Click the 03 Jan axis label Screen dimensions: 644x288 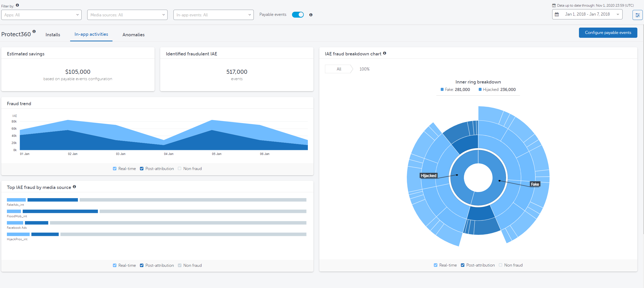click(x=121, y=154)
